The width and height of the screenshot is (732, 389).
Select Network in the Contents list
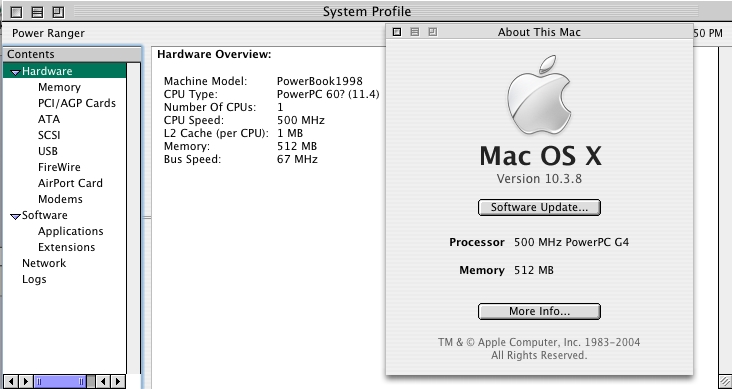(x=44, y=263)
